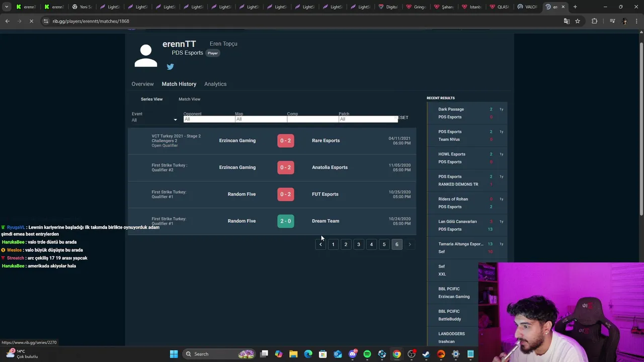Open erennTT's Twitter profile icon
644x362 pixels.
170,66
